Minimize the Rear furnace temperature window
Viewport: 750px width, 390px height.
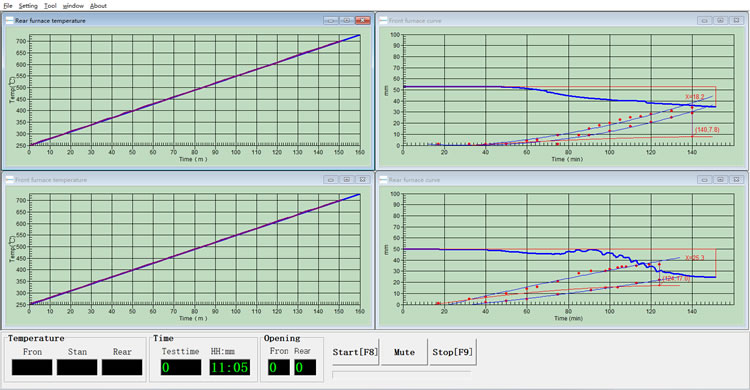(331, 21)
